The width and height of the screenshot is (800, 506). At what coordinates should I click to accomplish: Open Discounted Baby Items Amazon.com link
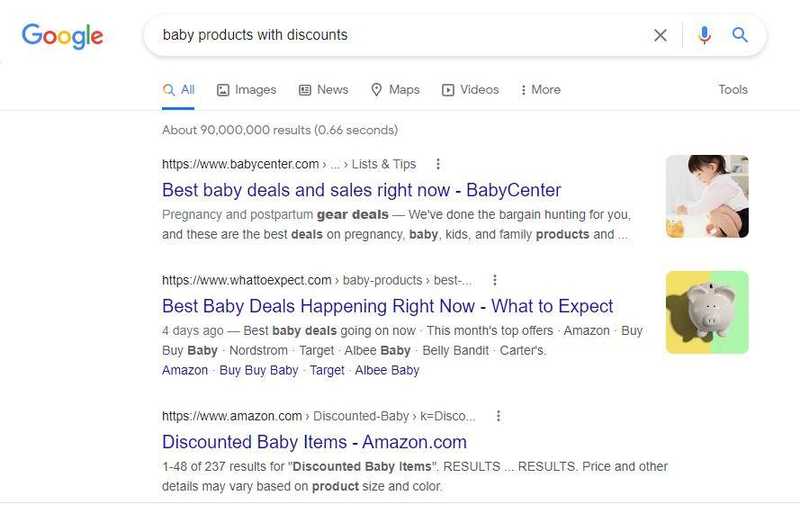[314, 442]
